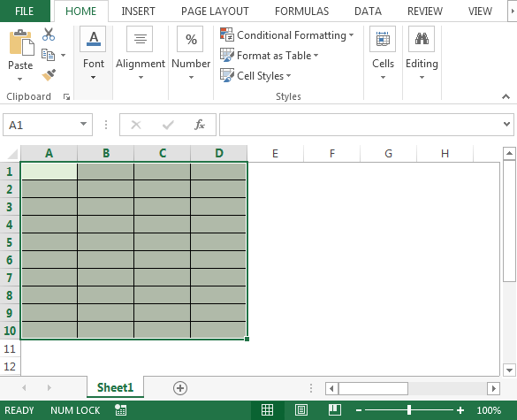Click the Cut scissors icon
The image size is (517, 420).
click(x=49, y=34)
